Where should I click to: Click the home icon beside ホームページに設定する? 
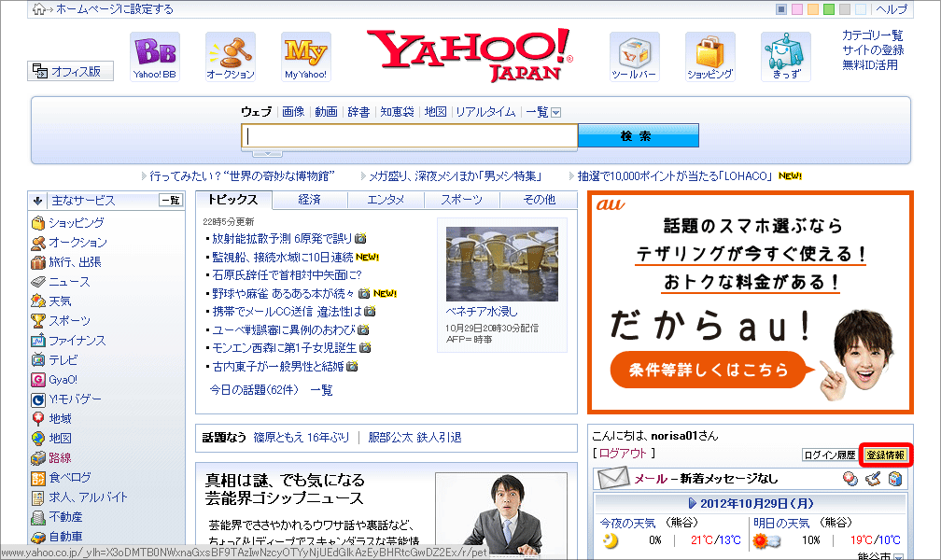[39, 9]
